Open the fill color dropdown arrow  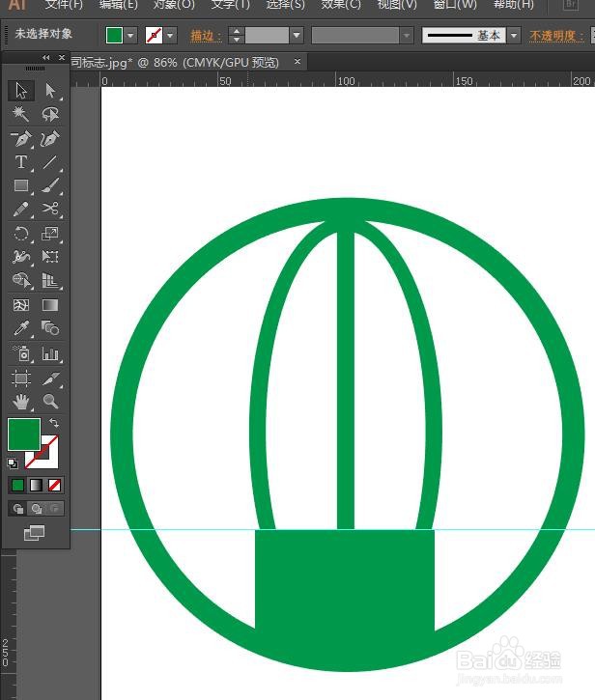[x=130, y=36]
